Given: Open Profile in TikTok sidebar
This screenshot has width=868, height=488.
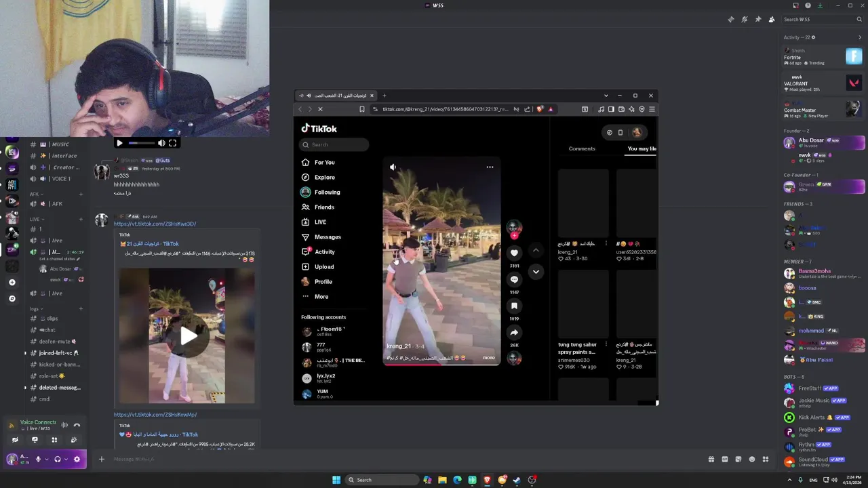Looking at the screenshot, I should [317, 282].
